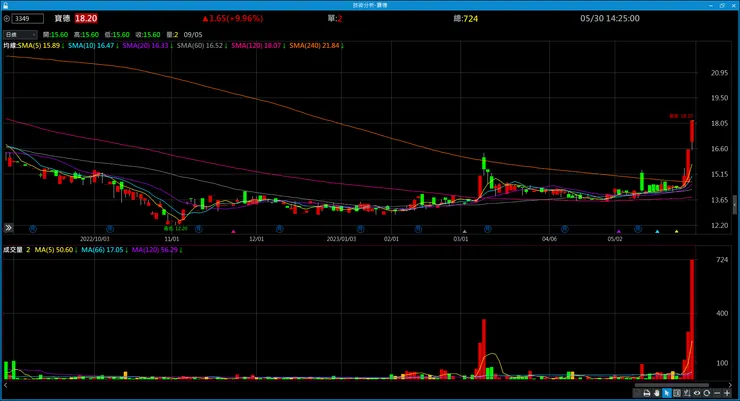Open the 日線 period dropdown
The height and width of the screenshot is (401, 740).
tap(20, 35)
